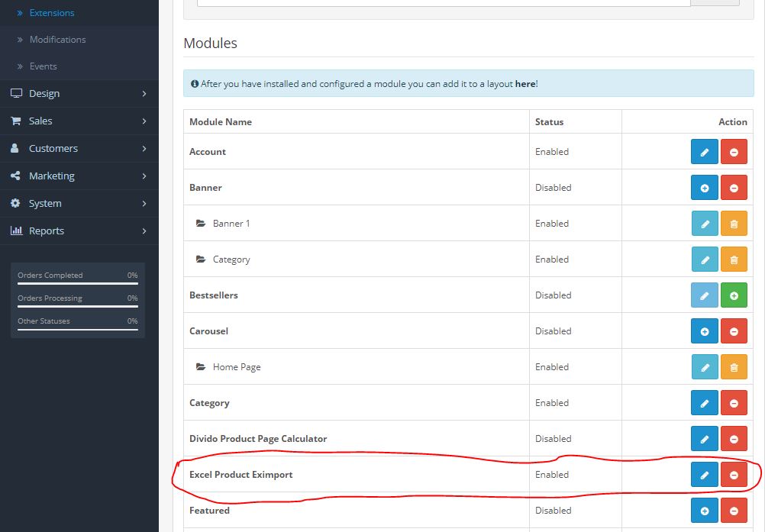Screen dimensions: 765x532
Task: Click the 'Bestsellers' module name
Action: [x=214, y=295]
